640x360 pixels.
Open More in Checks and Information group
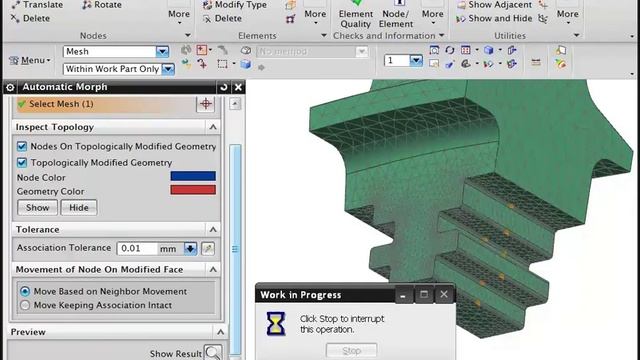pos(433,15)
